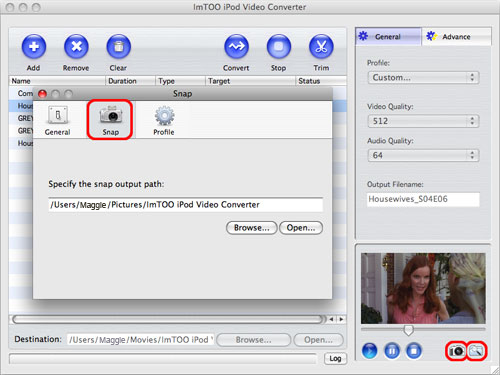Click the Clear trash toolbar icon

[118, 47]
